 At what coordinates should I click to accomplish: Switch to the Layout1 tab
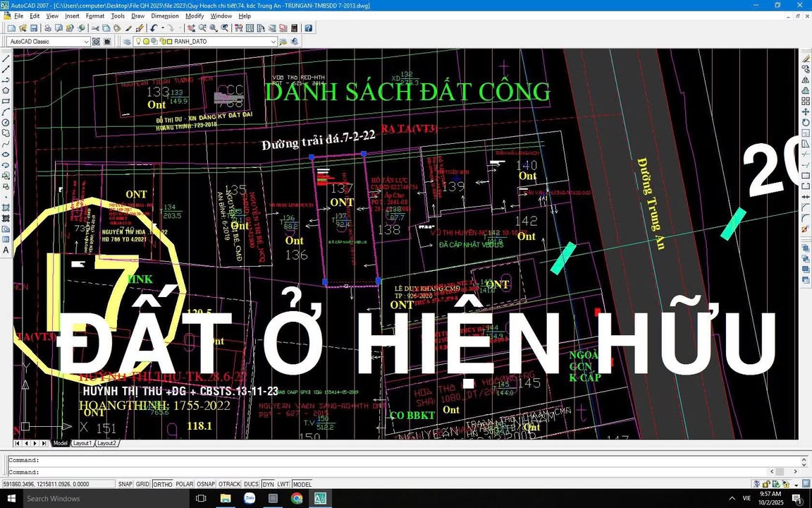82,443
